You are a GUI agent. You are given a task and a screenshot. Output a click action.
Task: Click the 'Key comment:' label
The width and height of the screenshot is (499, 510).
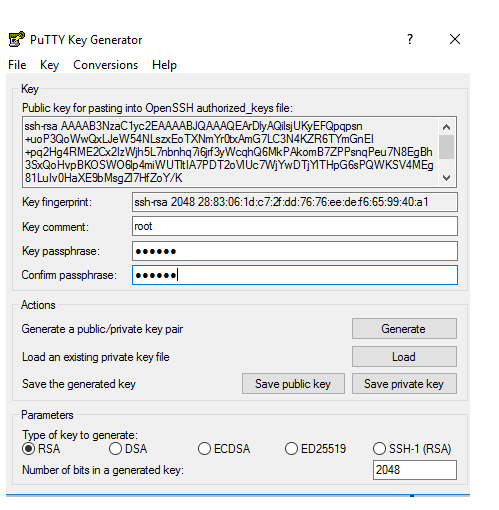pyautogui.click(x=55, y=227)
